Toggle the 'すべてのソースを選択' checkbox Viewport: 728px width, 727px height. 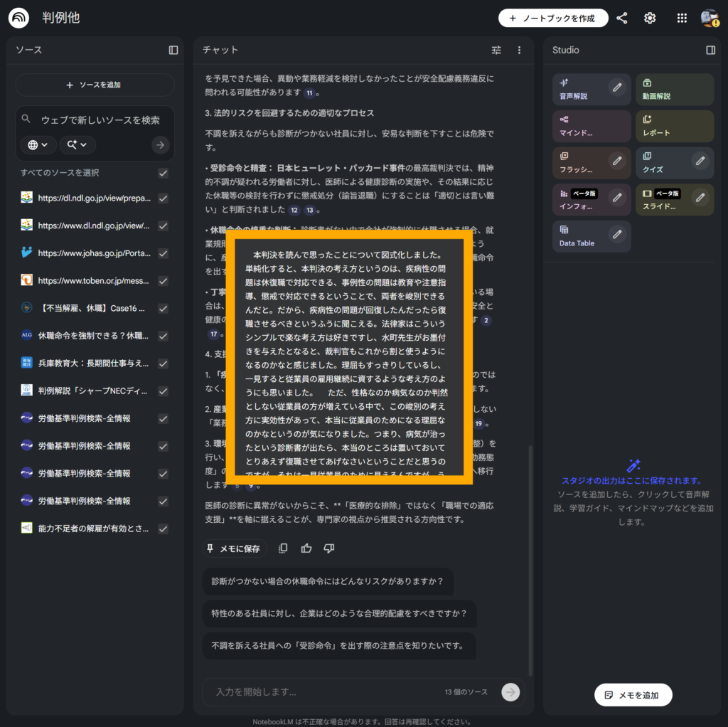163,173
